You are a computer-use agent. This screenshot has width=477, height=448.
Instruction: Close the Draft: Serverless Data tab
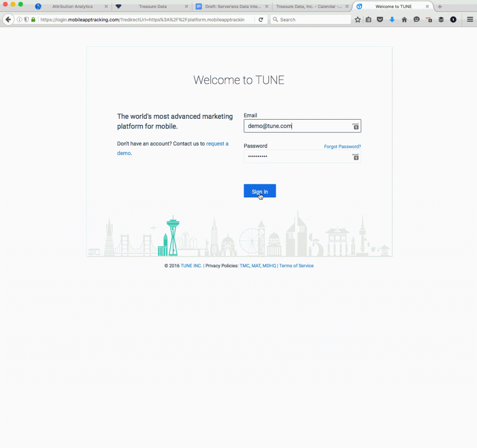tap(267, 7)
